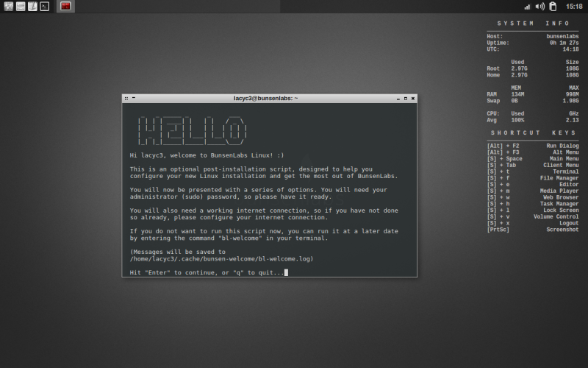Screen dimensions: 588x368
Task: Click the '[S] + v Volume Control' row
Action: click(532, 216)
